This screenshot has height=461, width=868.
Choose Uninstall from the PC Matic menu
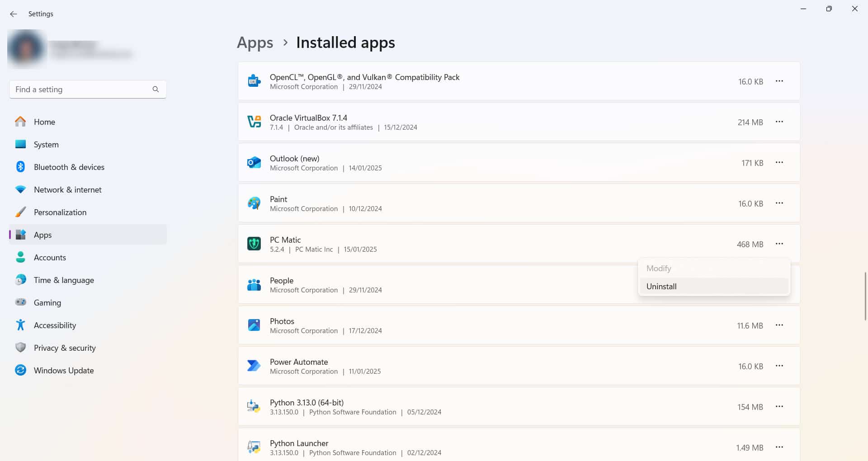[714, 286]
